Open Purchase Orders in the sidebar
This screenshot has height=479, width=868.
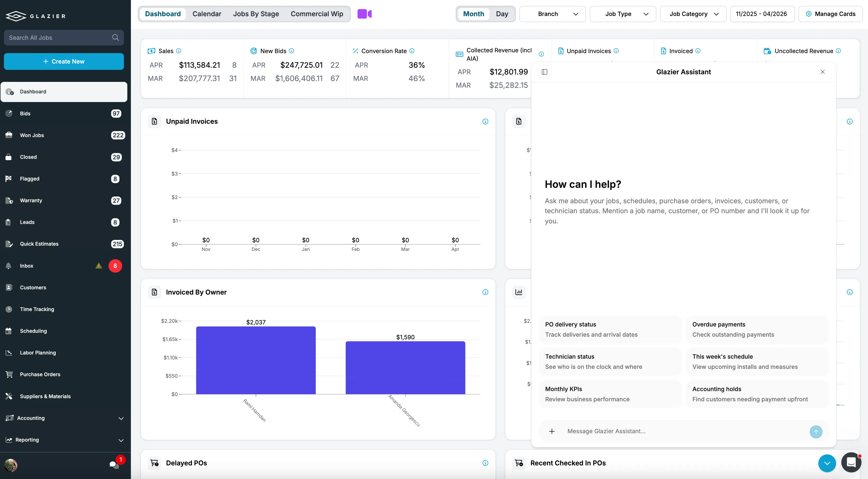click(64, 375)
